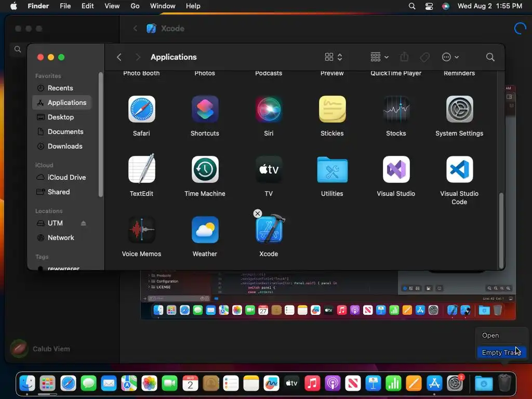
Task: Select UTM under Locations
Action: (56, 223)
